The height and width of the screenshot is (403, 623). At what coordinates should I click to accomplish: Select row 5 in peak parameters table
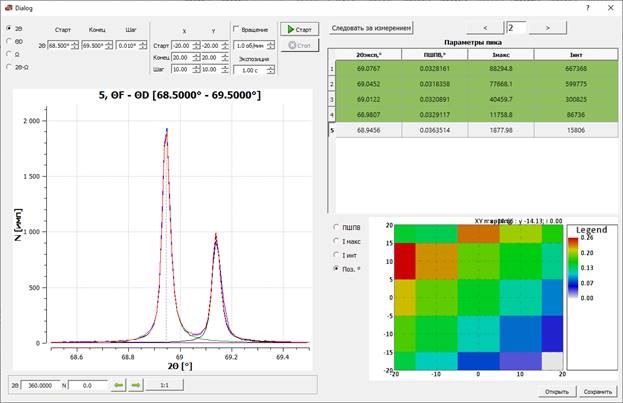333,130
